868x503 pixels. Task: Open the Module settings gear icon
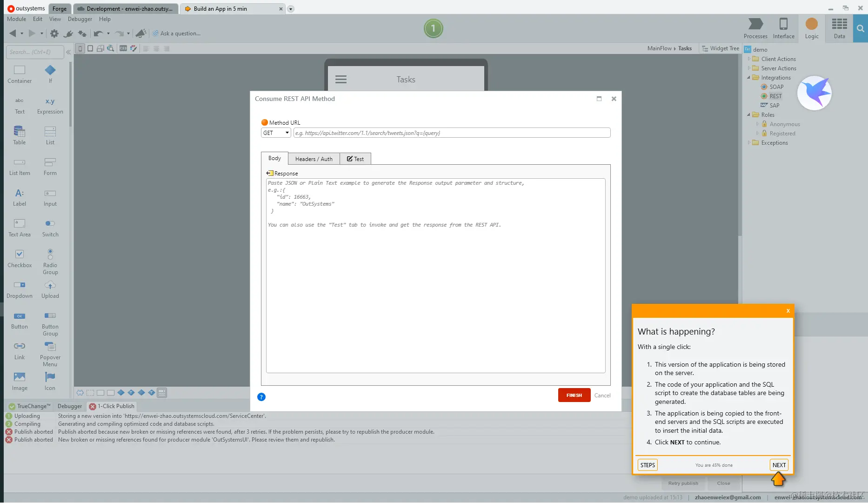click(54, 34)
